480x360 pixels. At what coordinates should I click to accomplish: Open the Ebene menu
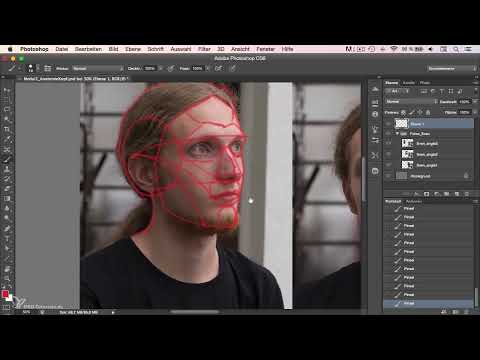[x=133, y=49]
